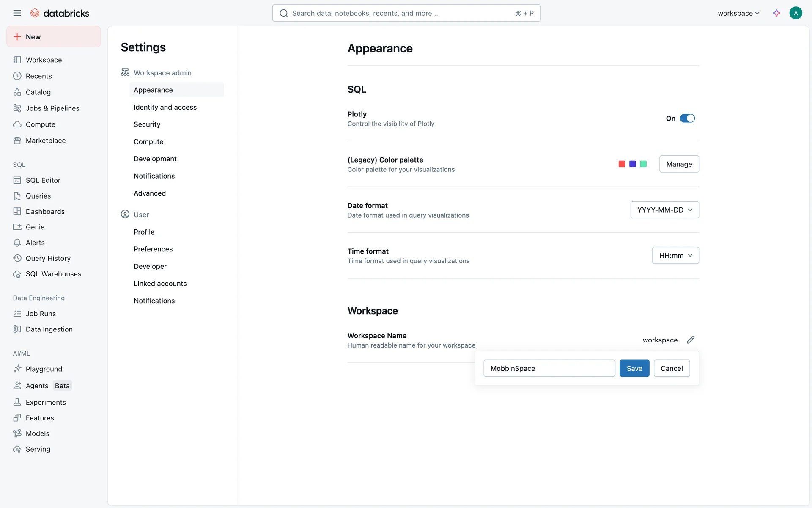This screenshot has height=508, width=812.
Task: Click the workspace name text field
Action: pos(549,368)
